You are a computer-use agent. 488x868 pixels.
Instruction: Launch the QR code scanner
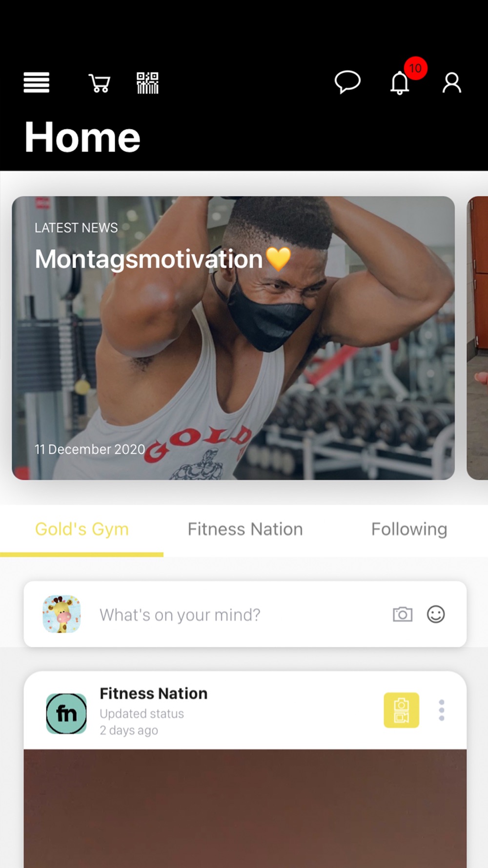tap(147, 83)
